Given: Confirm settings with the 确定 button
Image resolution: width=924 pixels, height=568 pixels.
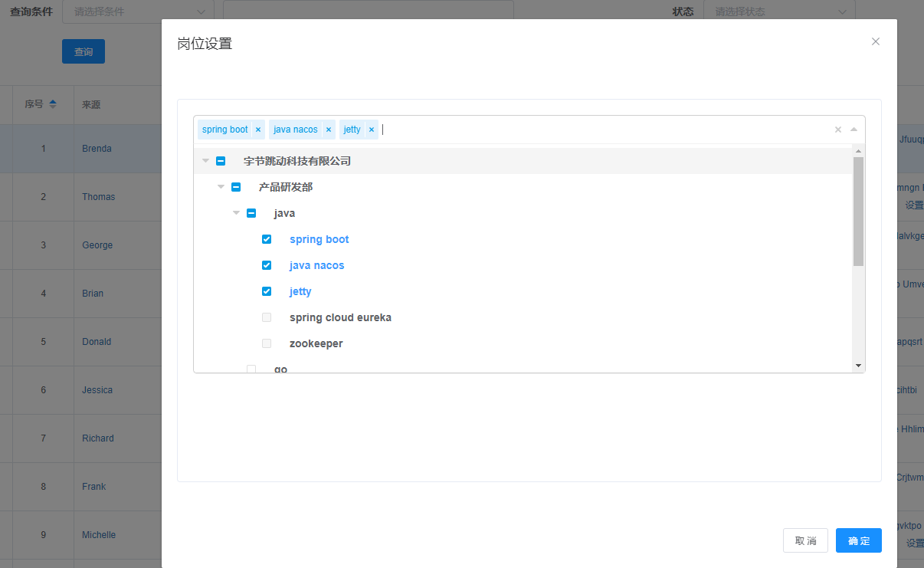Looking at the screenshot, I should tap(858, 540).
